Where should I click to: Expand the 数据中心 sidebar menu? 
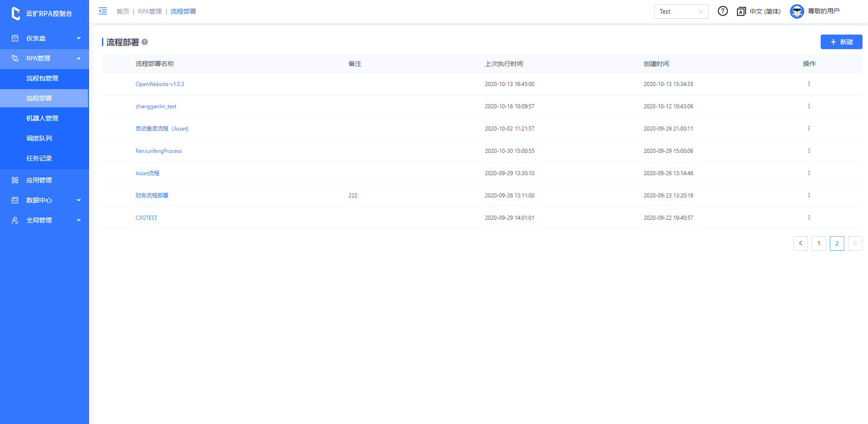click(45, 200)
